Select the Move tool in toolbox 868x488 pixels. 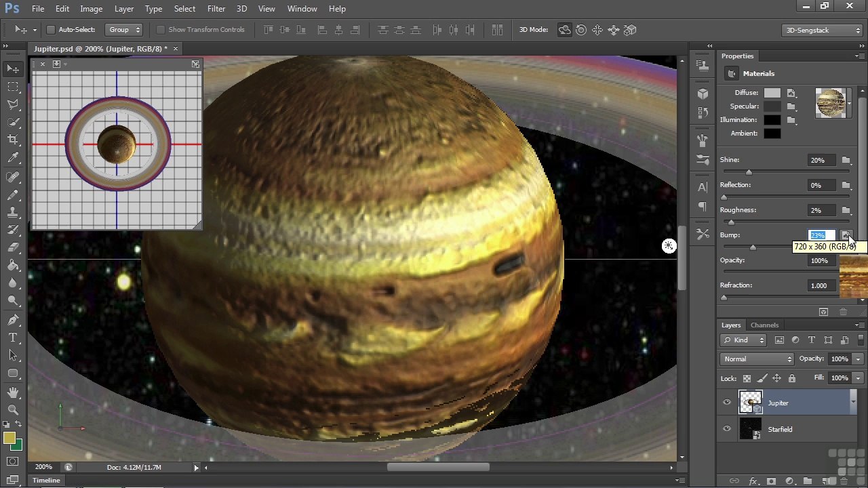pos(13,68)
